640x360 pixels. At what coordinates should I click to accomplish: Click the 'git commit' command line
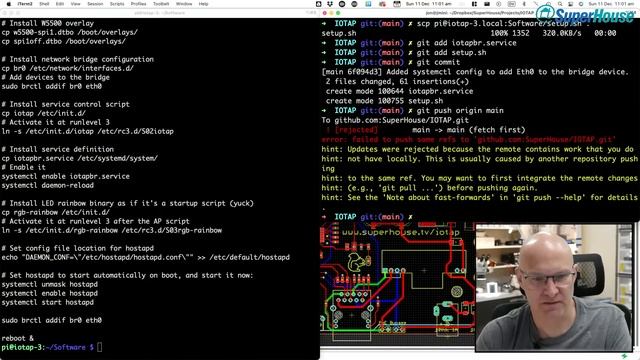point(438,62)
